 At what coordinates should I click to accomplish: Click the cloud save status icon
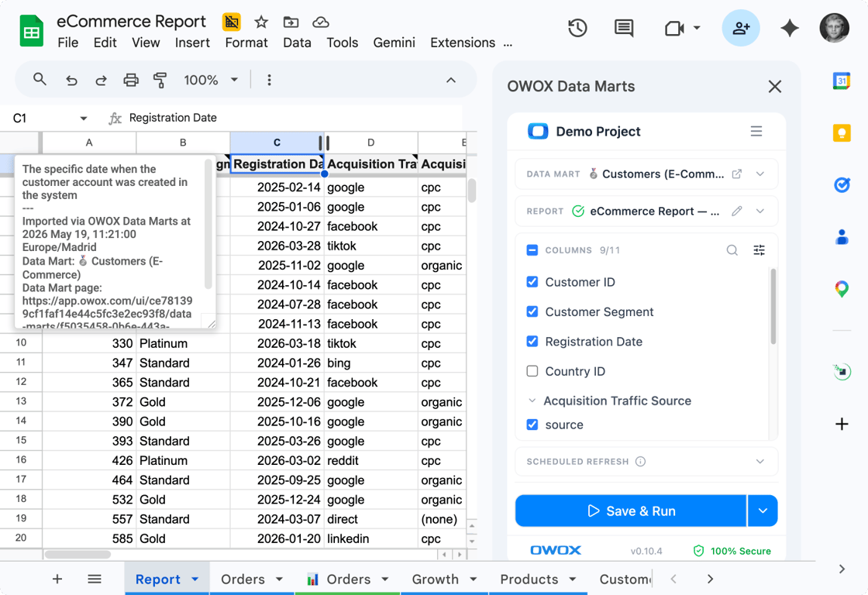pyautogui.click(x=321, y=22)
